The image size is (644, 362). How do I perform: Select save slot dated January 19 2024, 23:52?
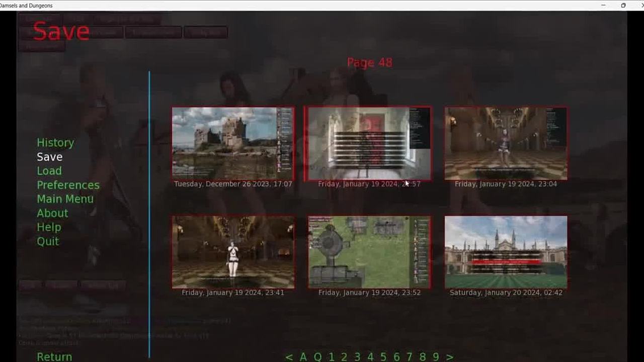(x=369, y=256)
